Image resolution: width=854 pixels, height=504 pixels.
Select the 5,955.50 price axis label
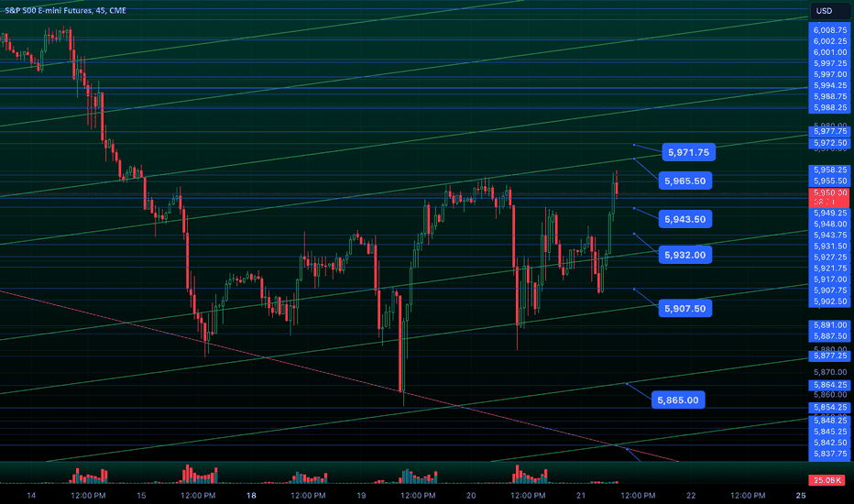pos(830,181)
